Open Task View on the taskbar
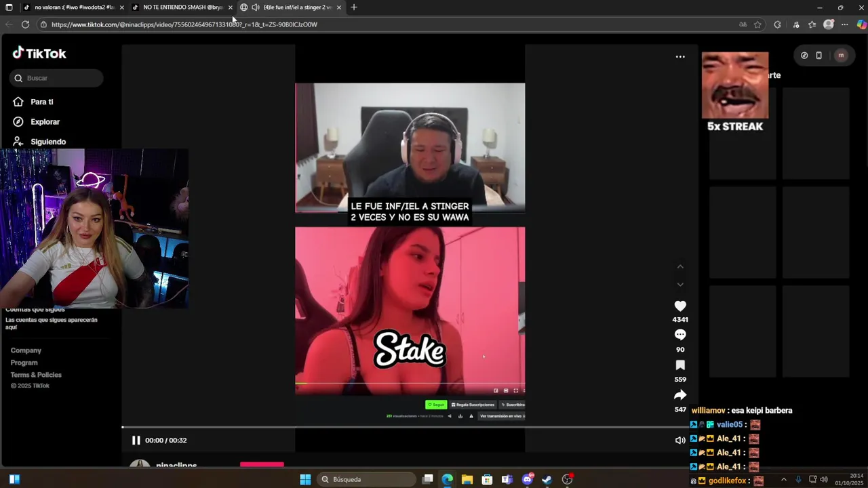This screenshot has width=868, height=488. click(428, 480)
